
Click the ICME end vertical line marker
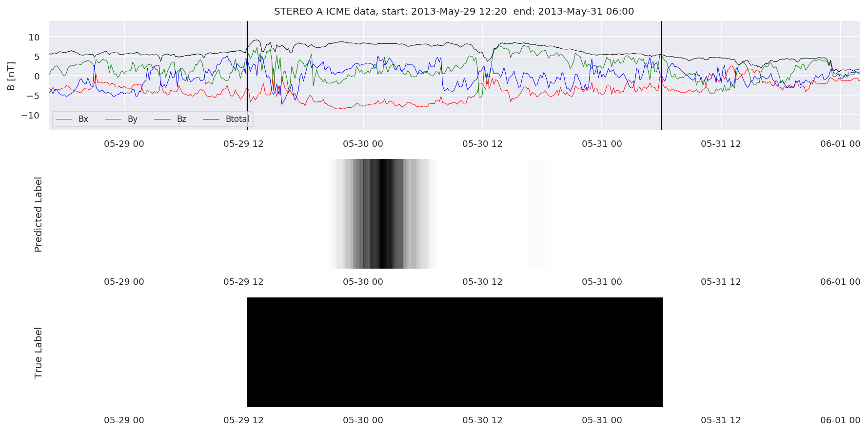662,76
